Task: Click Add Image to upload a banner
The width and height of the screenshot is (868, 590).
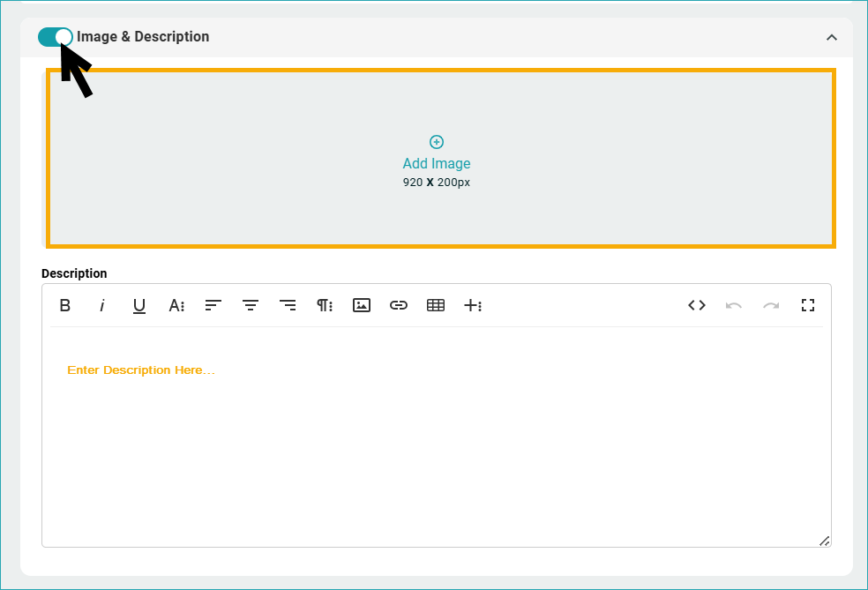Action: point(437,162)
